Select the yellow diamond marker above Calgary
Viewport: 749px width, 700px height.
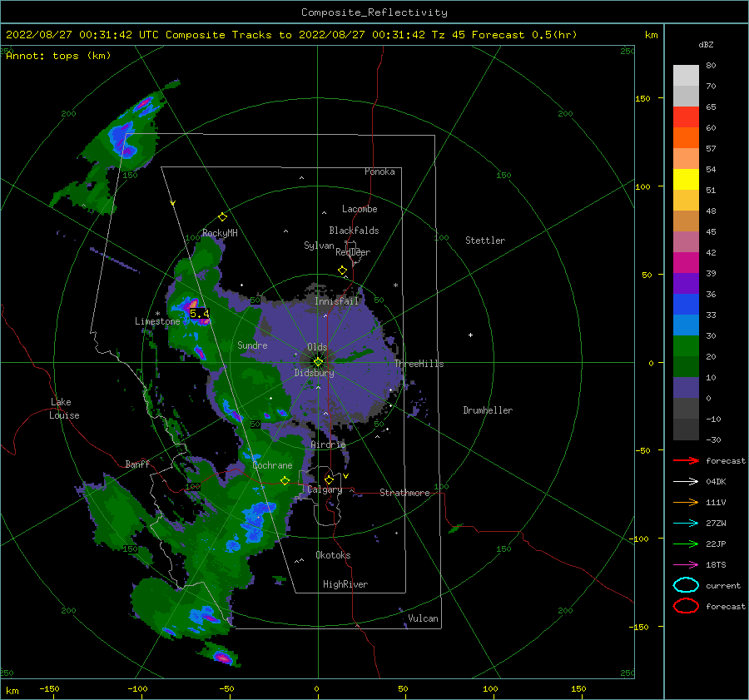point(329,479)
